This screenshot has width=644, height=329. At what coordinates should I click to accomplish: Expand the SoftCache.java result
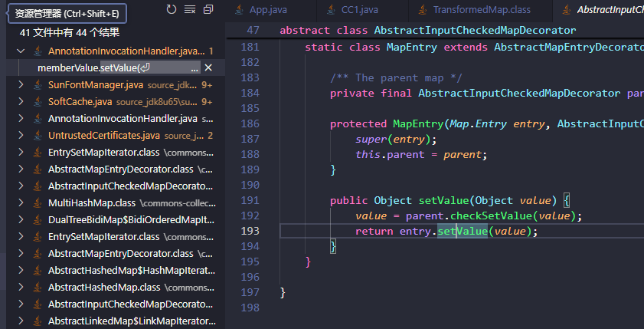[x=21, y=102]
